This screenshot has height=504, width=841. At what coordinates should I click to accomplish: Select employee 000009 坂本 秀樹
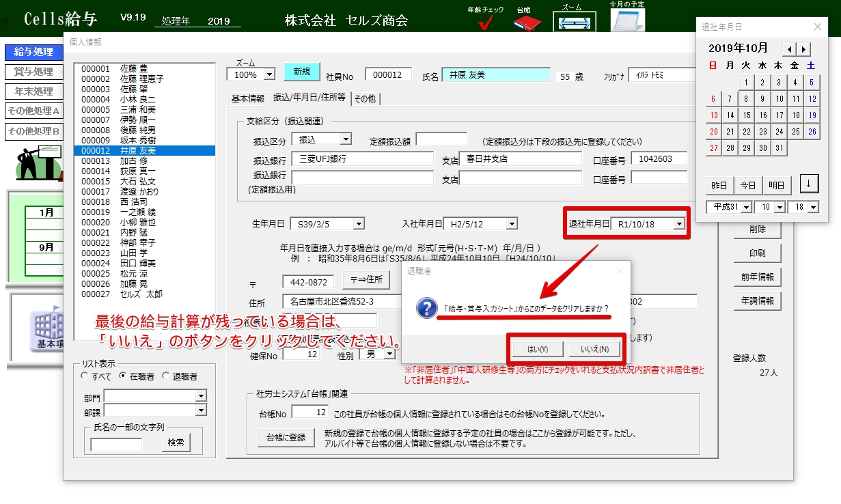144,140
